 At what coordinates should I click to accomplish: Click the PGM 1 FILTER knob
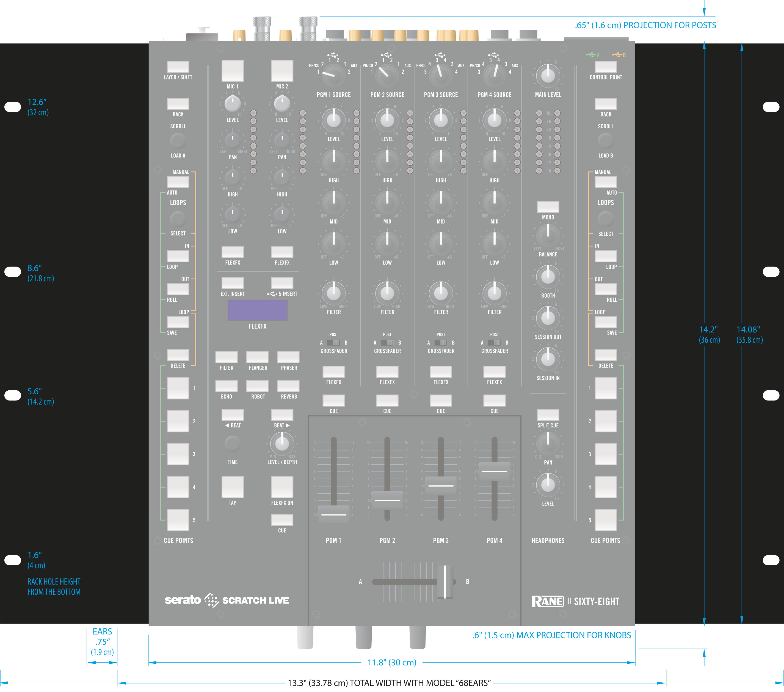tap(333, 293)
